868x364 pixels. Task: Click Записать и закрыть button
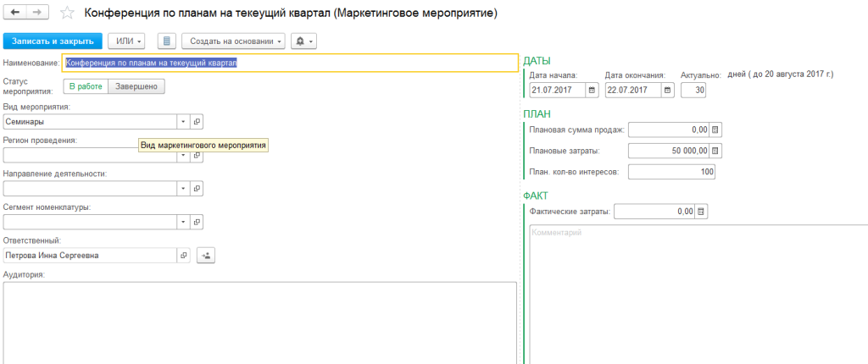[53, 41]
